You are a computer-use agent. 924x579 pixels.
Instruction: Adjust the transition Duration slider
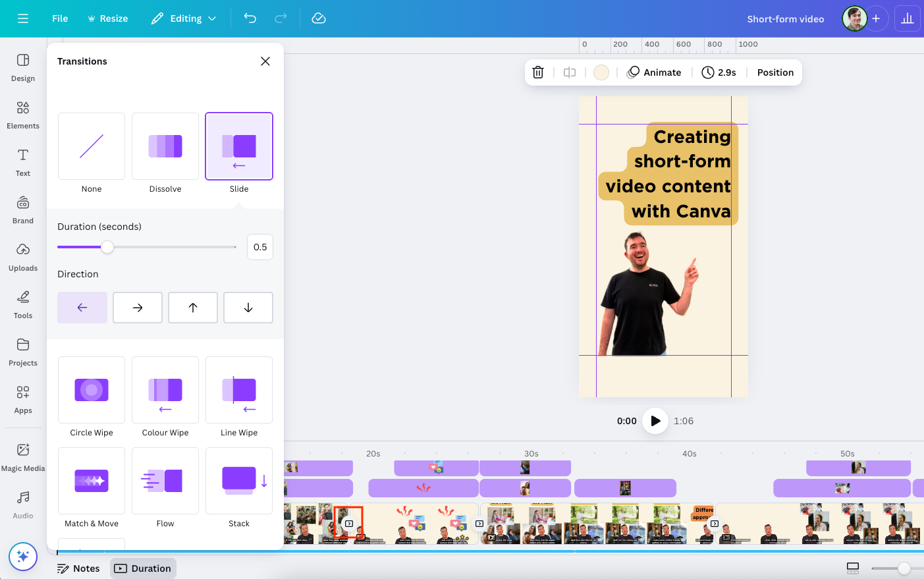(108, 248)
